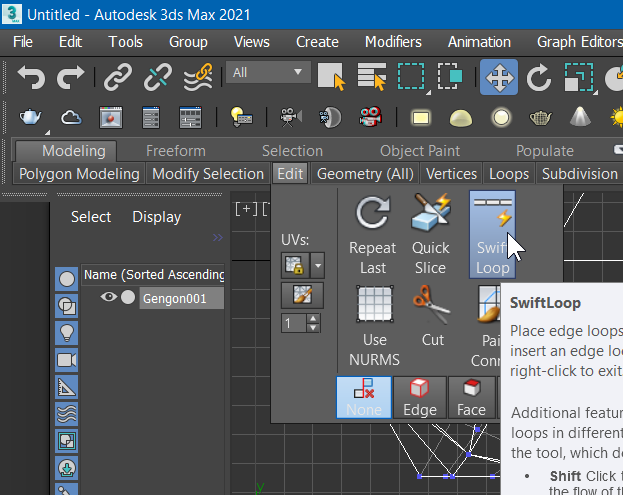Activate the Quick Slice tool
Image resolution: width=623 pixels, height=495 pixels.
[x=431, y=235]
